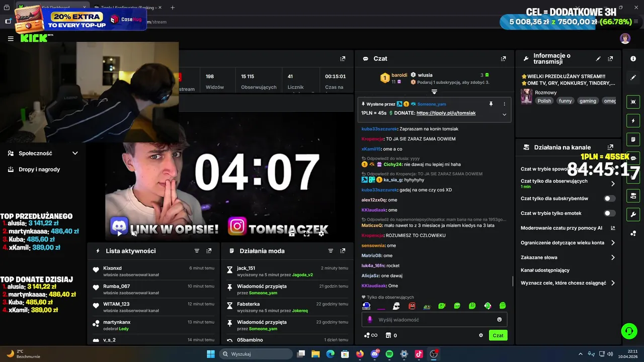Screen dimensions: 644x362
Task: Pop out the Działania na kanale panel
Action: (610, 147)
